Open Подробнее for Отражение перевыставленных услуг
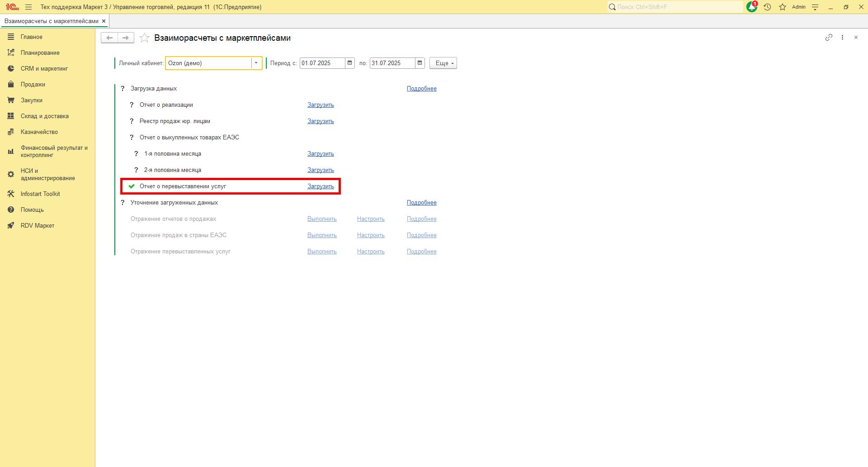868x467 pixels. 422,251
